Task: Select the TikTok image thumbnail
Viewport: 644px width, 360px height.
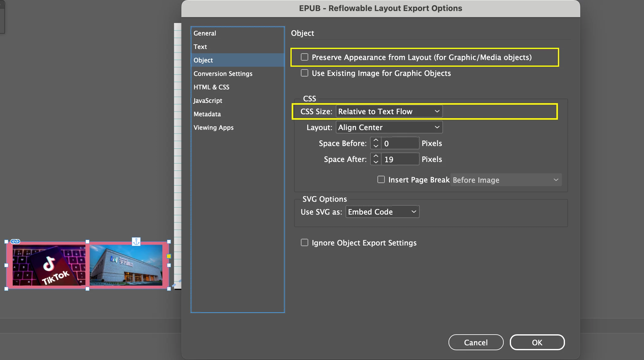Action: [49, 265]
